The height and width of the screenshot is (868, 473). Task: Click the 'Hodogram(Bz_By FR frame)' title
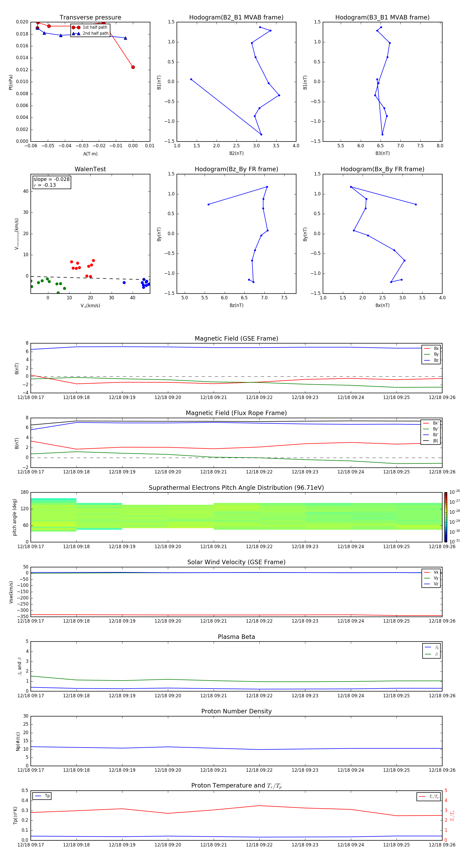(x=236, y=169)
